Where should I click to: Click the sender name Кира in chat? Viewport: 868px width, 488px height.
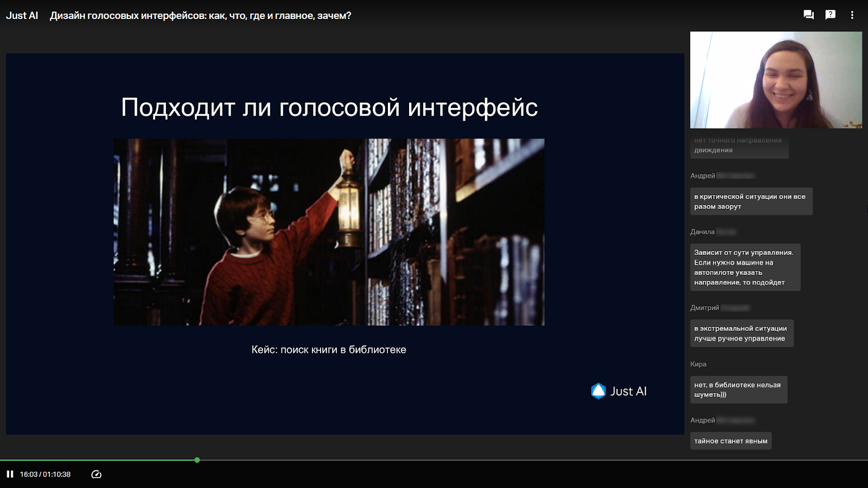pyautogui.click(x=698, y=364)
